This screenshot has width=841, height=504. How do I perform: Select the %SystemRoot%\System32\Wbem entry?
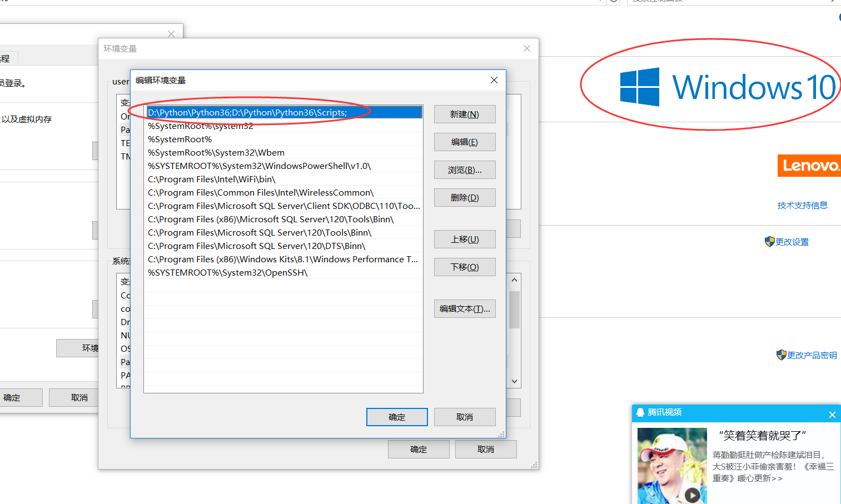pos(283,153)
